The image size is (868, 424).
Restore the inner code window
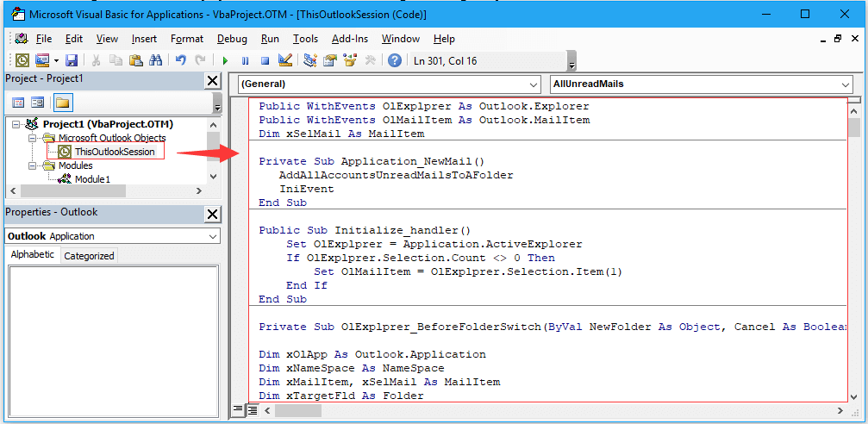[838, 39]
